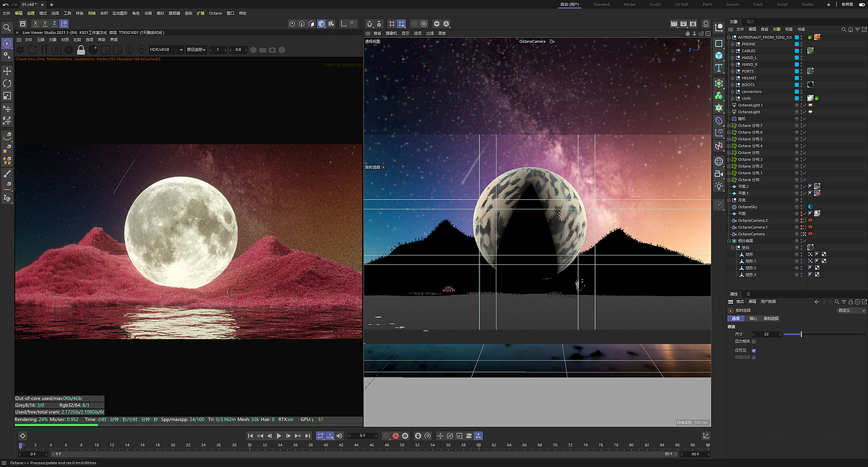The width and height of the screenshot is (868, 467).
Task: Click timeline ruler at frame 30
Action: click(x=250, y=445)
